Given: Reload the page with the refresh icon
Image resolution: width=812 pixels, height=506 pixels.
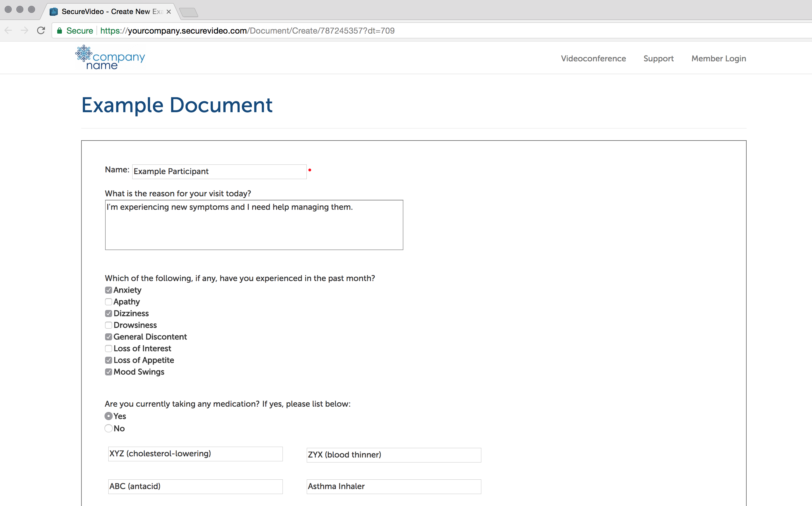Looking at the screenshot, I should [41, 30].
